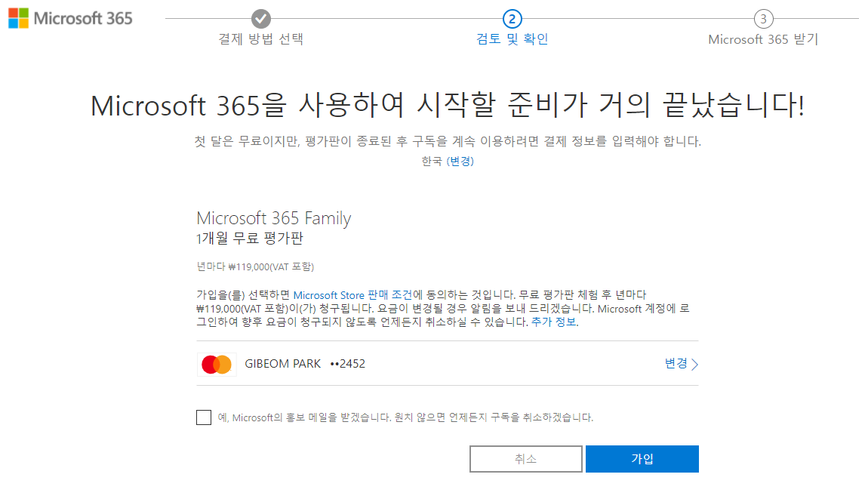This screenshot has width=868, height=499.
Task: Click the promotional email checkbox label text
Action: coord(405,417)
